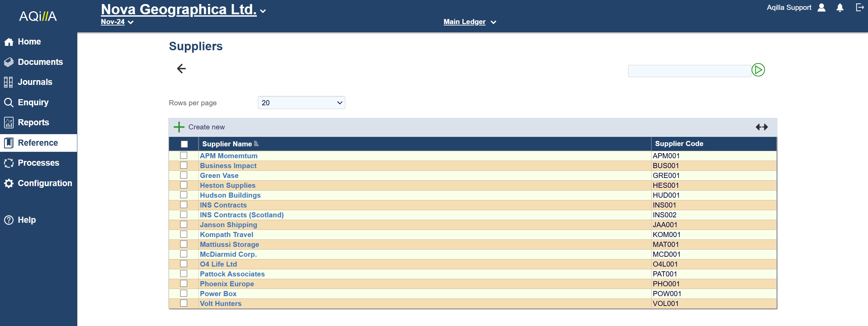Check the box for APM Momemtum row
Viewport: 868px width, 326px height.
[x=184, y=156]
